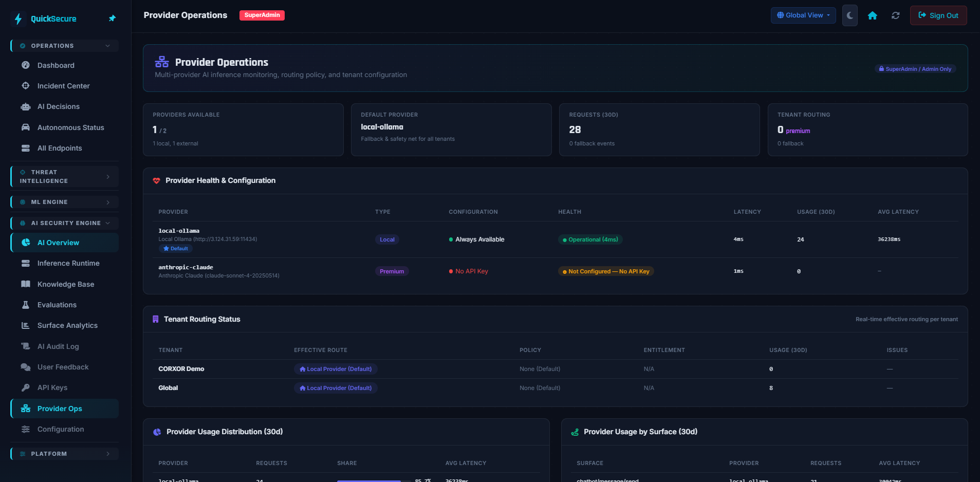Click the QuickSecure lightning bolt logo
Image resolution: width=980 pixels, height=482 pixels.
tap(18, 18)
